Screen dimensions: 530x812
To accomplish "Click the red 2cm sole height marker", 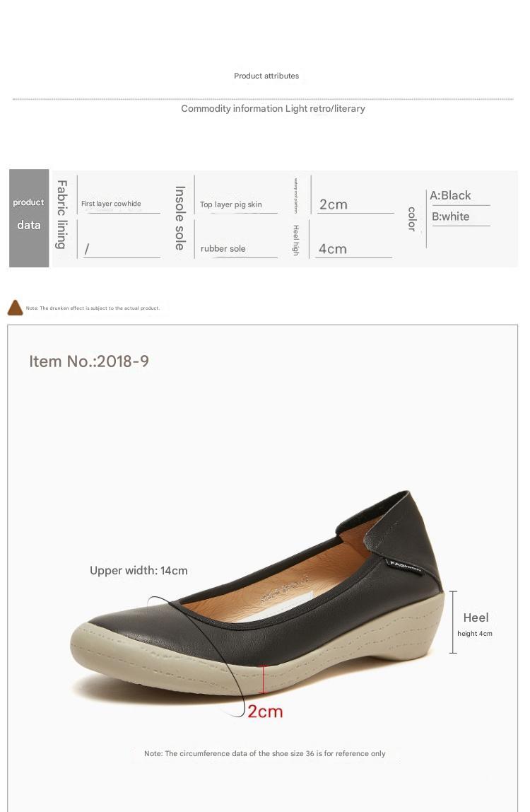I will pyautogui.click(x=264, y=679).
